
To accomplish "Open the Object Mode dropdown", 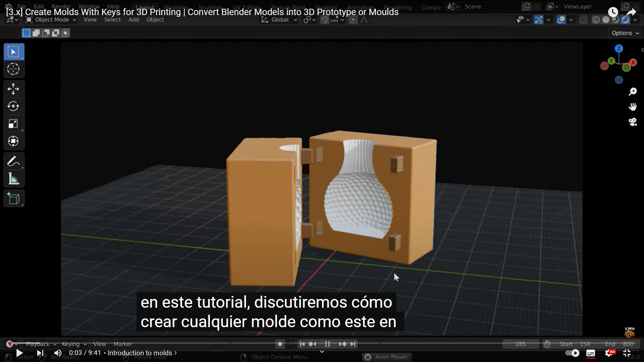I will [51, 20].
